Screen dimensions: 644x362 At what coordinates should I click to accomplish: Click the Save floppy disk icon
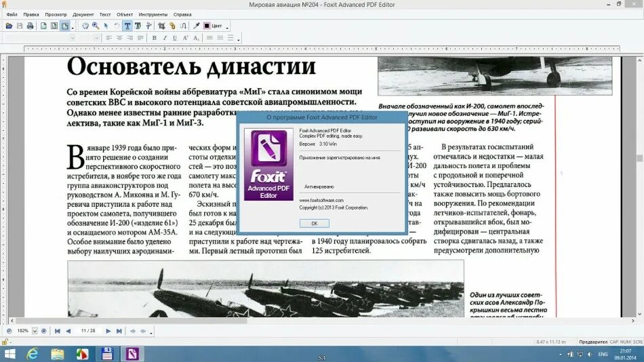tap(19, 26)
